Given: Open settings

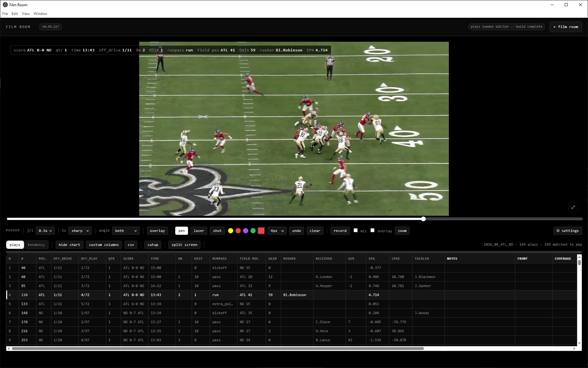Looking at the screenshot, I should click(x=568, y=231).
